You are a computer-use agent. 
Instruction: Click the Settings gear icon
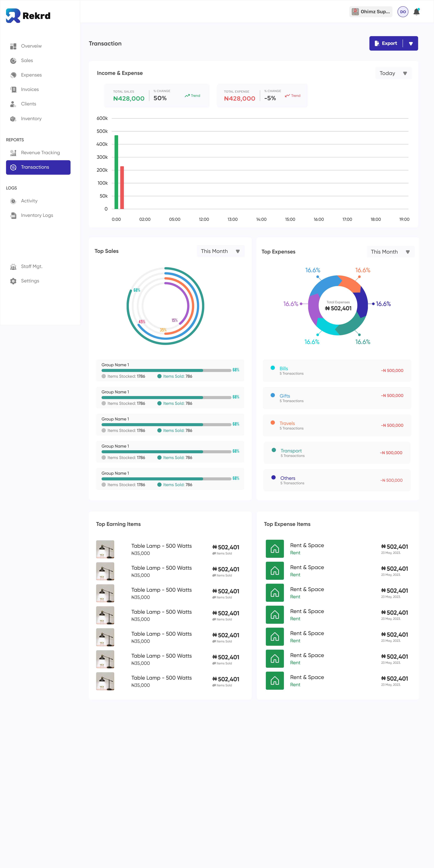tap(13, 281)
